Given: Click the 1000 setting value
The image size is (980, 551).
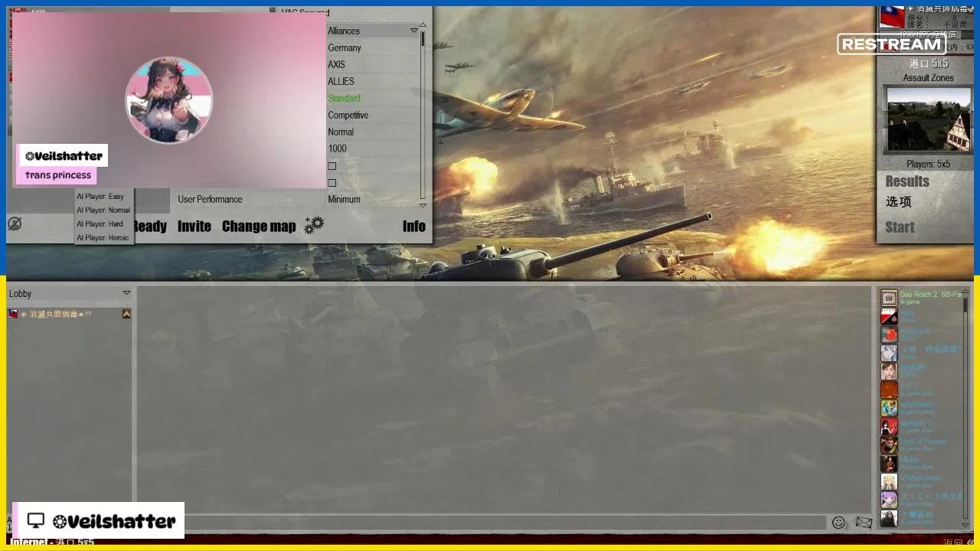Looking at the screenshot, I should pyautogui.click(x=337, y=148).
